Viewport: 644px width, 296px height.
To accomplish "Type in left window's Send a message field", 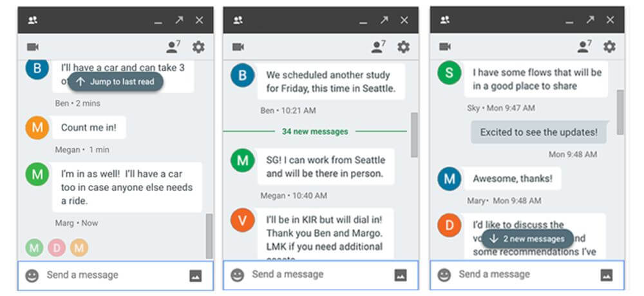I will point(109,275).
